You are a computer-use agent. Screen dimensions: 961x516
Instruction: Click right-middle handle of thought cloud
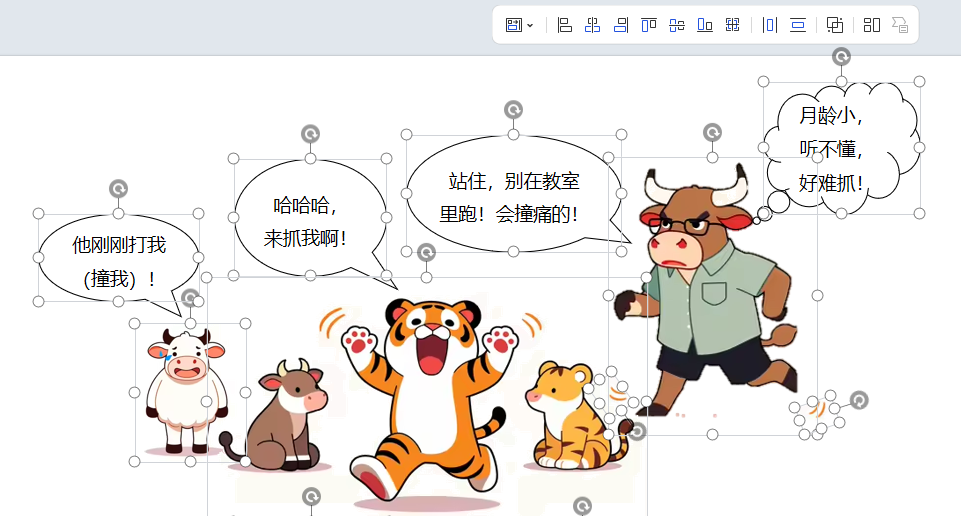[x=919, y=148]
